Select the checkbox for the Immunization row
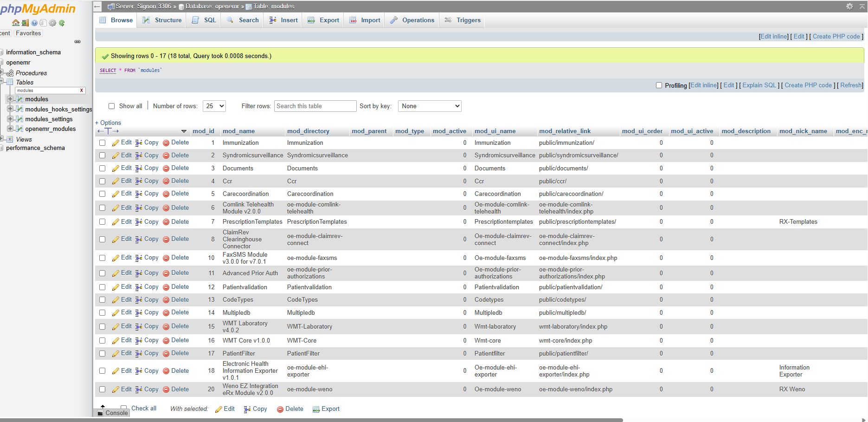868x422 pixels. click(103, 143)
